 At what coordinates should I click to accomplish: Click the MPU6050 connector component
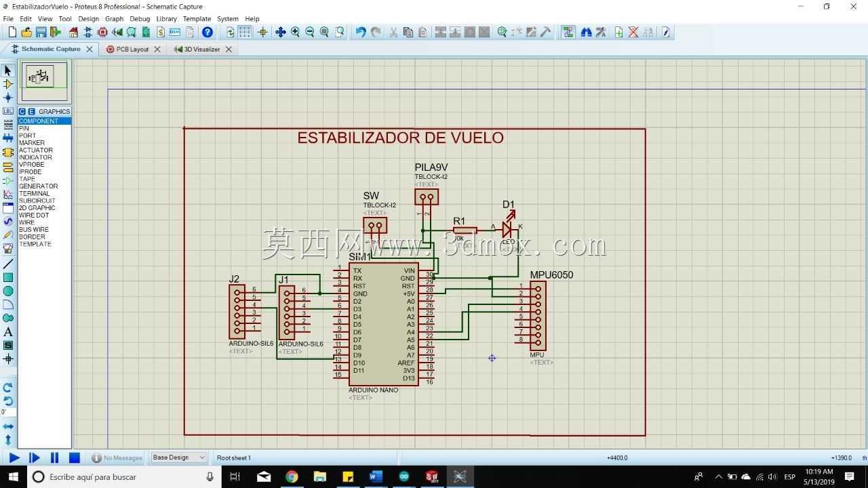(538, 315)
